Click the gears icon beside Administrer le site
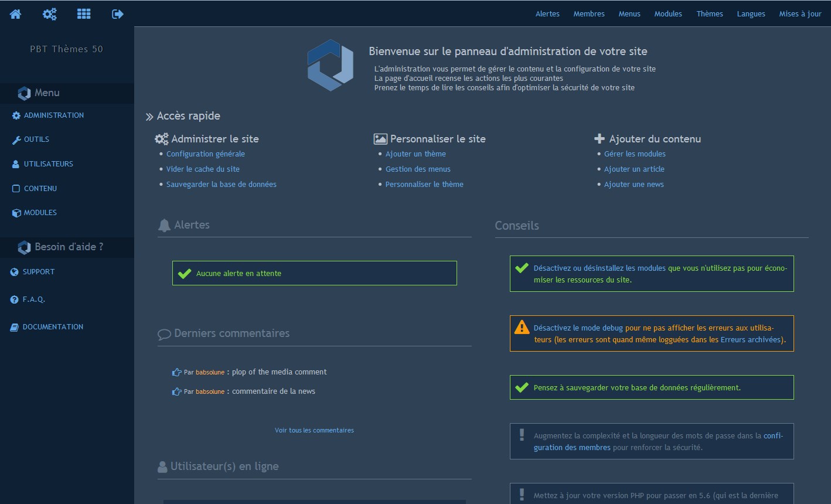This screenshot has width=831, height=504. (162, 139)
